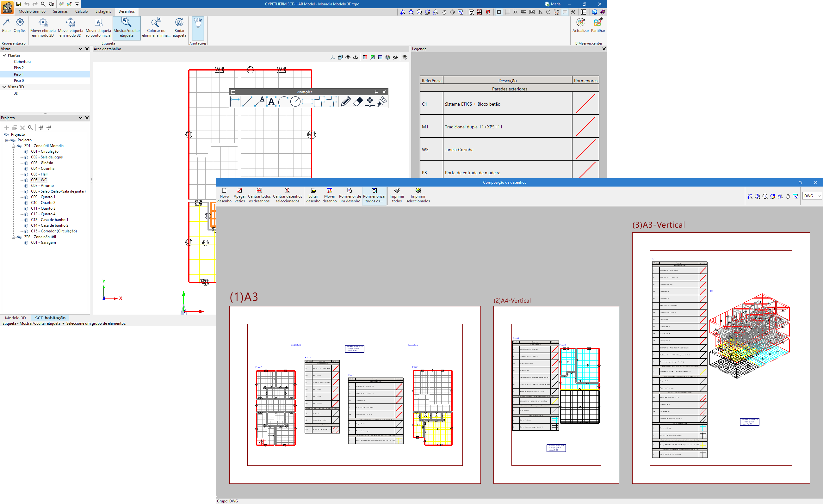
Task: Toggle the Anotações ribbon button
Action: pyautogui.click(x=198, y=25)
